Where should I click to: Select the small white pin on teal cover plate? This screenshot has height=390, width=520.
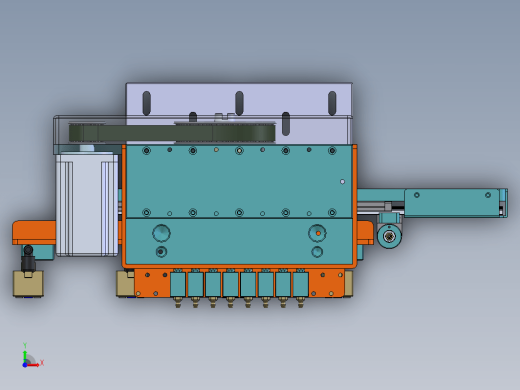pyautogui.click(x=342, y=182)
